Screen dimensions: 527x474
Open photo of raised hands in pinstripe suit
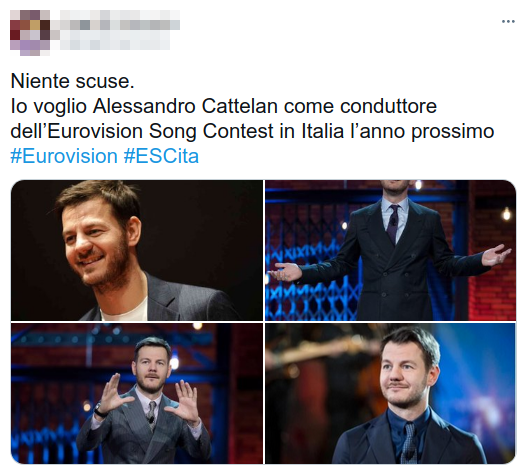point(137,393)
